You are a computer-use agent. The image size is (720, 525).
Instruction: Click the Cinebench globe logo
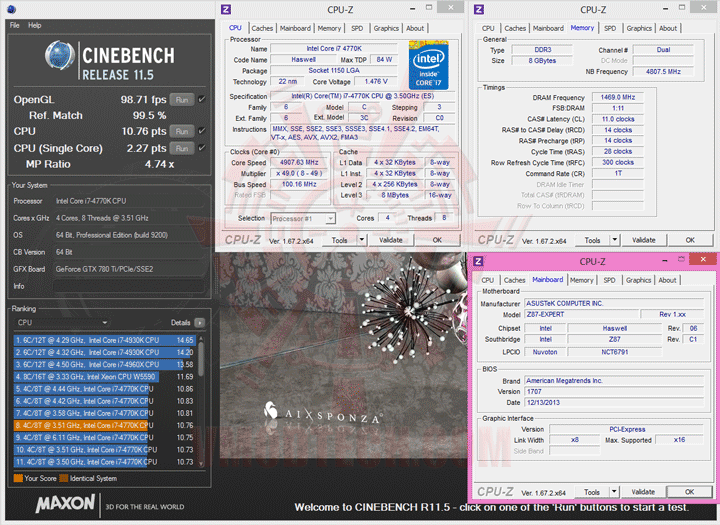[x=60, y=56]
